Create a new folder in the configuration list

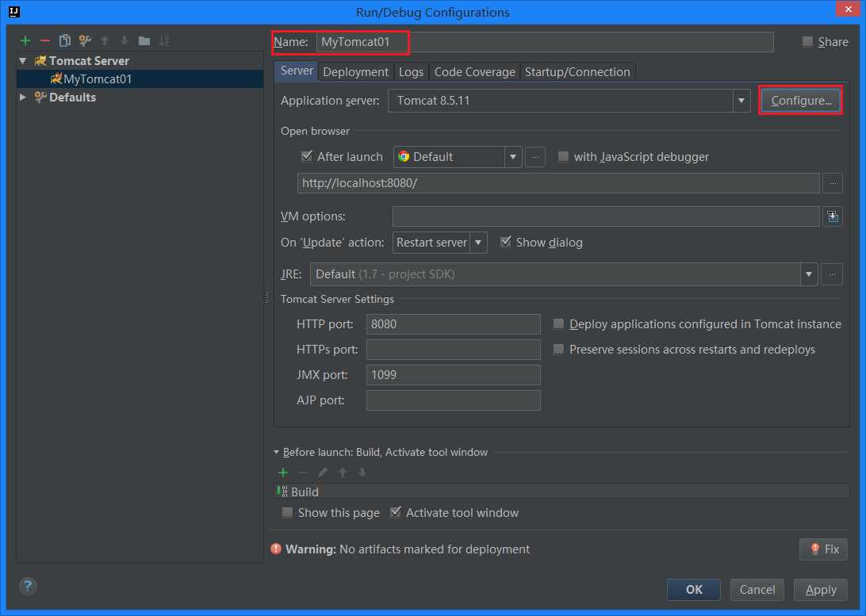pyautogui.click(x=144, y=40)
